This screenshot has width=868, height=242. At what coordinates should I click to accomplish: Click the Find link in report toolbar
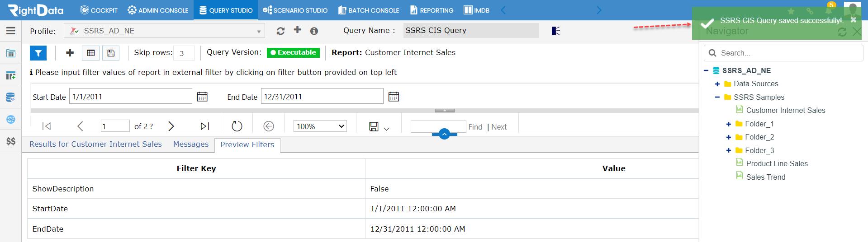click(x=475, y=127)
